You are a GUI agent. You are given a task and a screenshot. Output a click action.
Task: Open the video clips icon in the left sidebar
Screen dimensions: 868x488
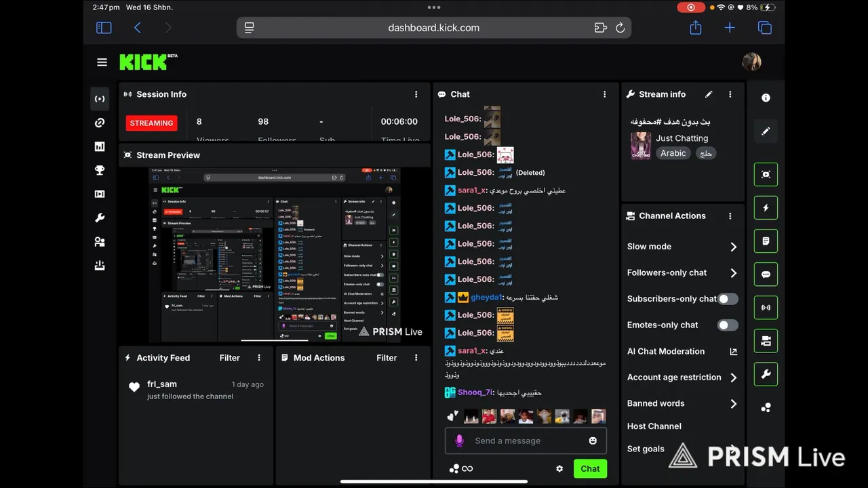(x=100, y=194)
